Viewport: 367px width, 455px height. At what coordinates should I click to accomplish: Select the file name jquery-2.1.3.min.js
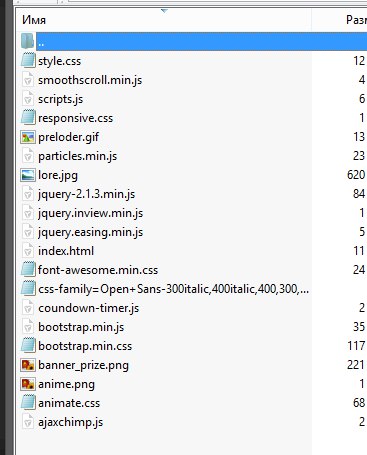pyautogui.click(x=87, y=194)
